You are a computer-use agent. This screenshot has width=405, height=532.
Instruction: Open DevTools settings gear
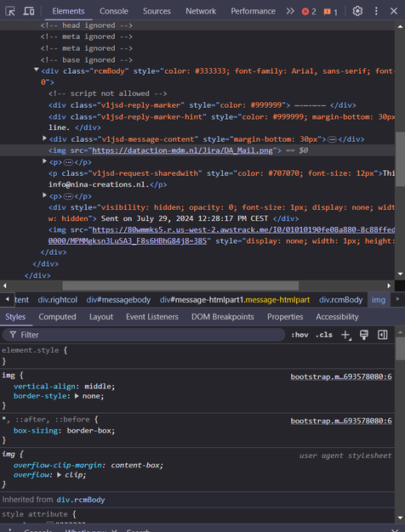click(x=357, y=11)
